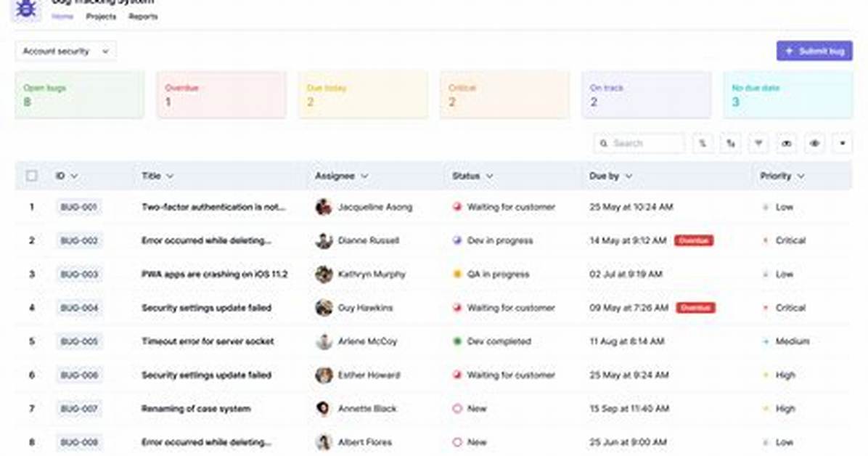Click the yellow QA in progress status dot

pos(457,274)
